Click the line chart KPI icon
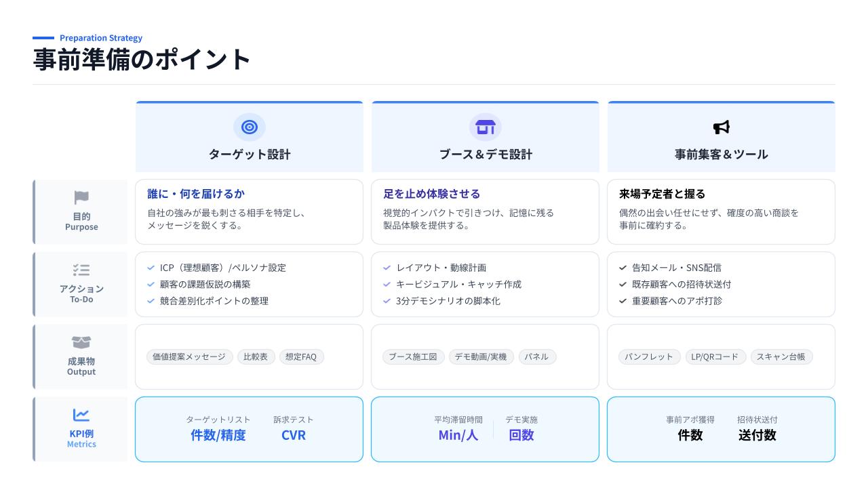 click(x=81, y=415)
